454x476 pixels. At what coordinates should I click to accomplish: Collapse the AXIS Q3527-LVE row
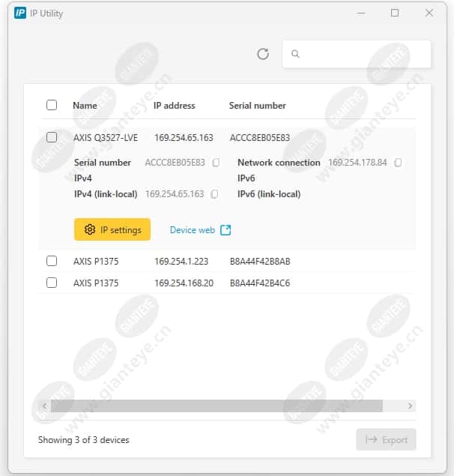(227, 137)
